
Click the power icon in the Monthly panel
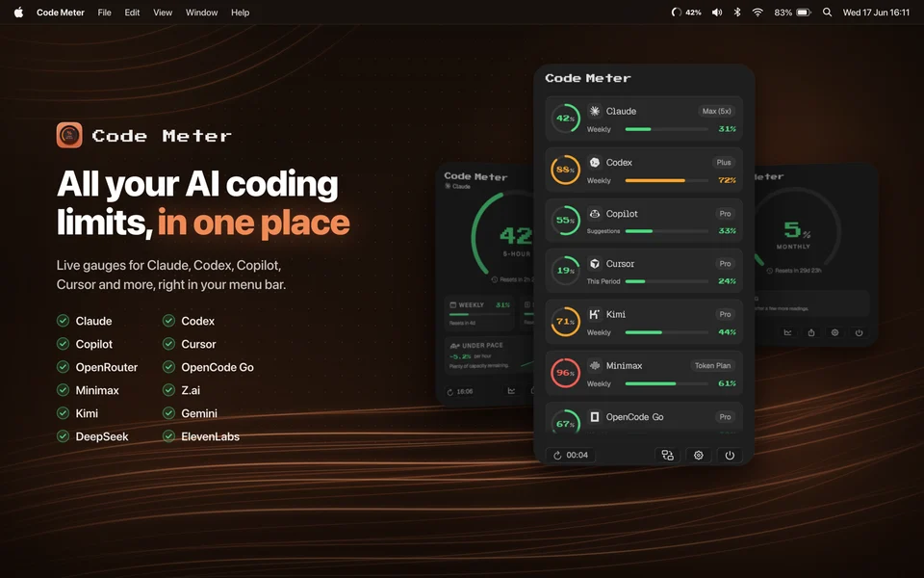(859, 332)
